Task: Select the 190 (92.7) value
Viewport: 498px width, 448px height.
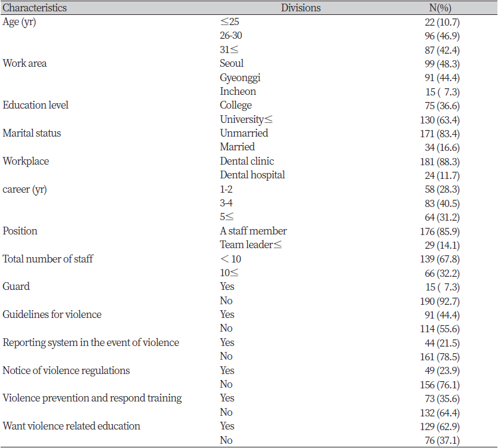Action: pos(439,301)
